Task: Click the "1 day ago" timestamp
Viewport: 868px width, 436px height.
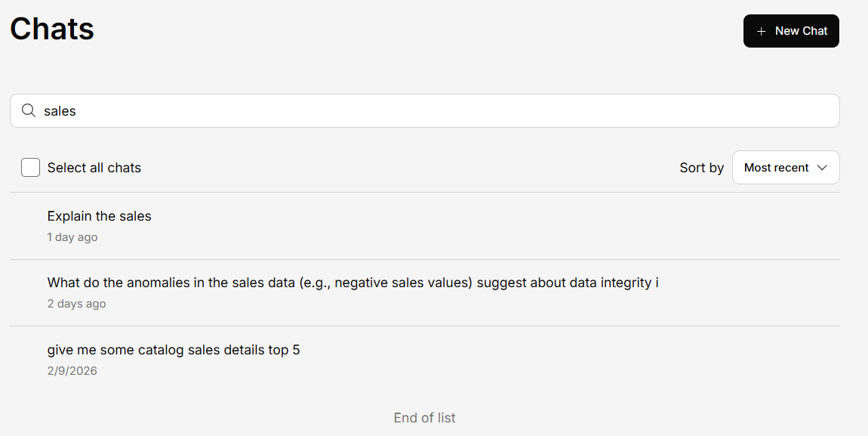Action: click(x=72, y=237)
